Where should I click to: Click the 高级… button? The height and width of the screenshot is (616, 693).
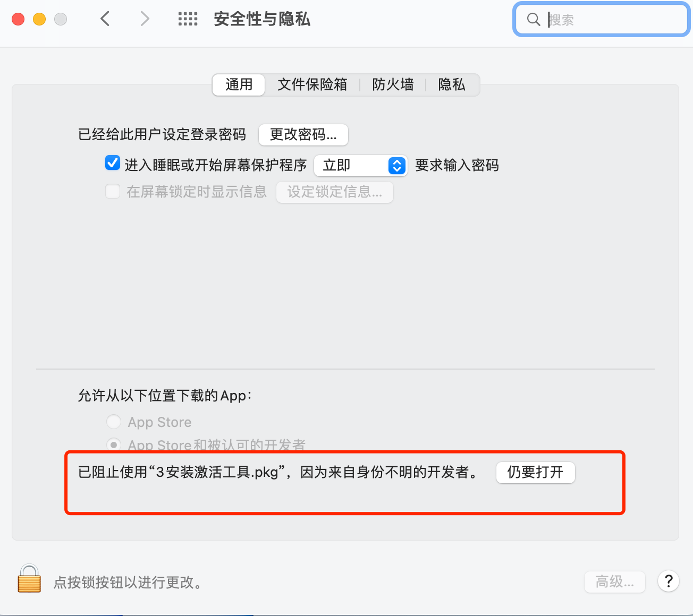615,582
